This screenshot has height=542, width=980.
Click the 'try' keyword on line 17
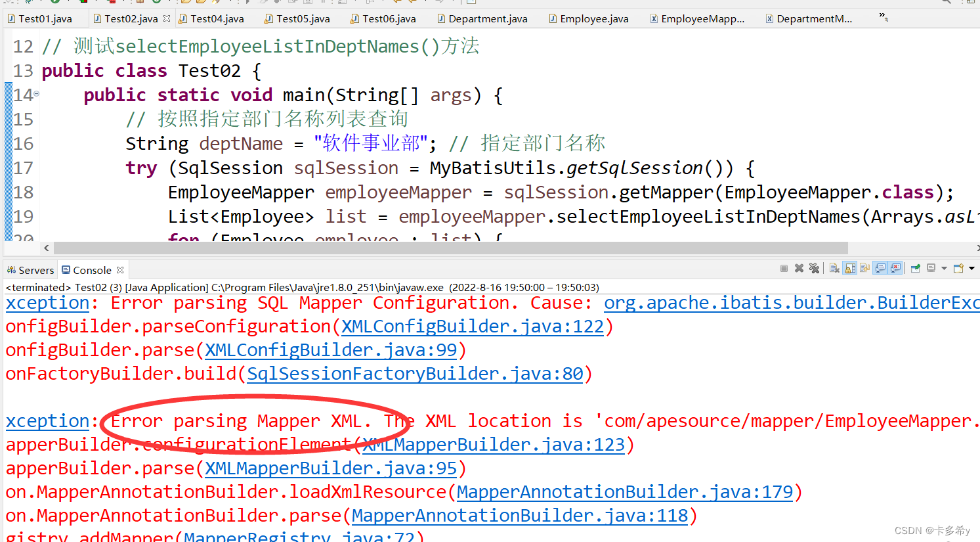141,168
